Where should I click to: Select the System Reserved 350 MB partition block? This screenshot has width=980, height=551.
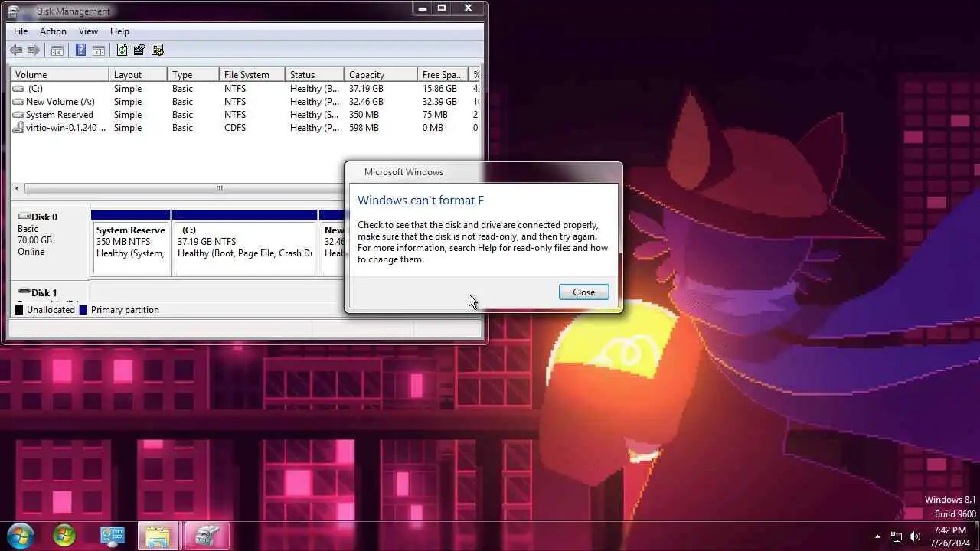click(130, 243)
